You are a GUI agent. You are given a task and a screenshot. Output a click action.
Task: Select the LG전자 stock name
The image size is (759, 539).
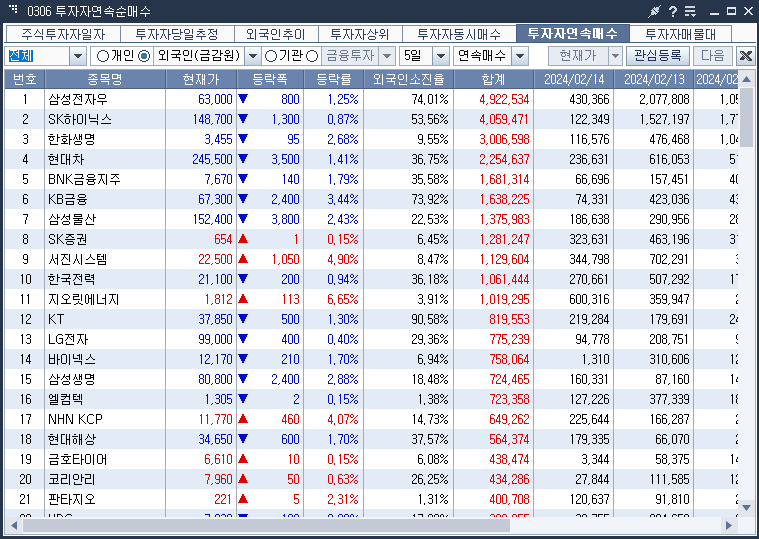pos(68,339)
